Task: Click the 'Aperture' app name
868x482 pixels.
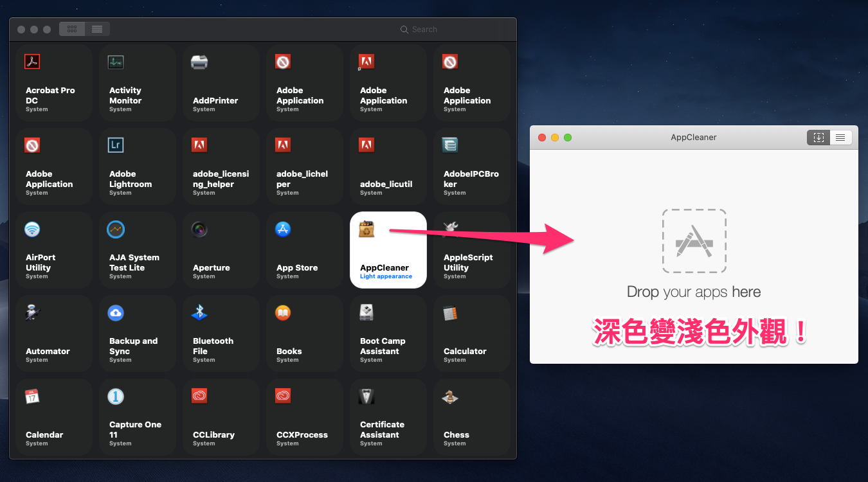Action: click(x=212, y=267)
